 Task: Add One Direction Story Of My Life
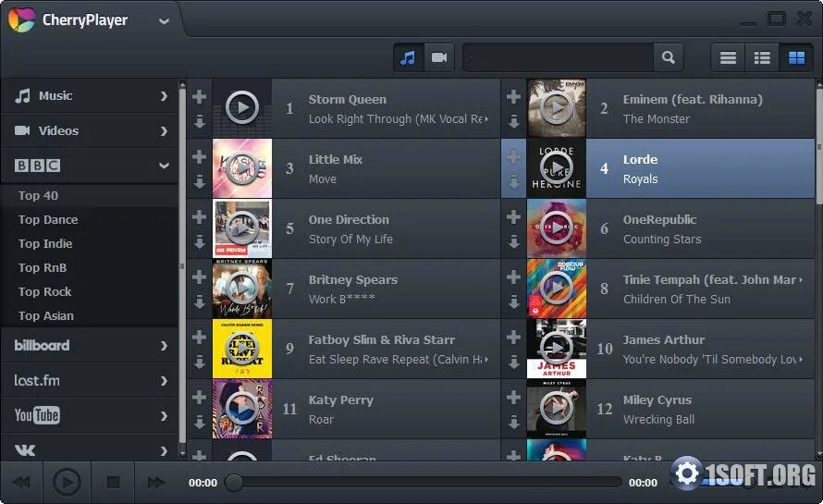pyautogui.click(x=199, y=216)
